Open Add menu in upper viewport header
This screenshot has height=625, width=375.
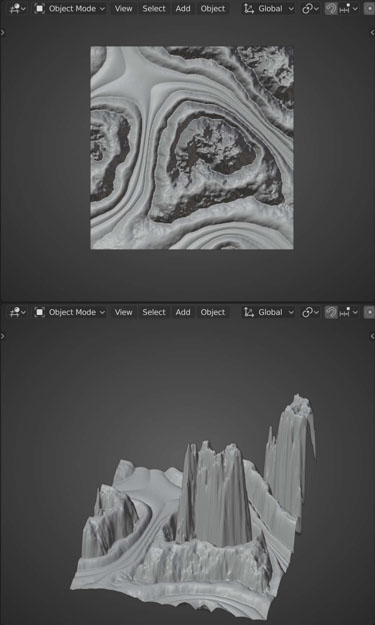click(183, 8)
